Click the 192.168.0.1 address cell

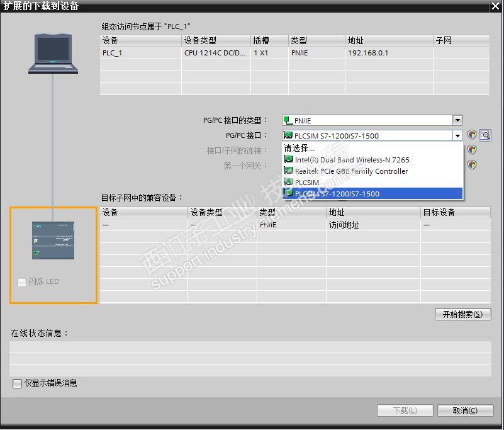389,53
